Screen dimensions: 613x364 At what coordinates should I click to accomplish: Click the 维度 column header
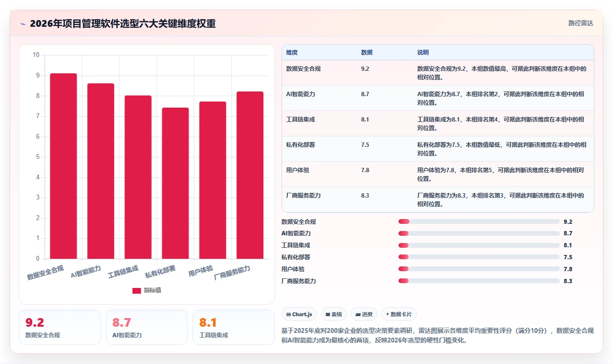point(292,53)
